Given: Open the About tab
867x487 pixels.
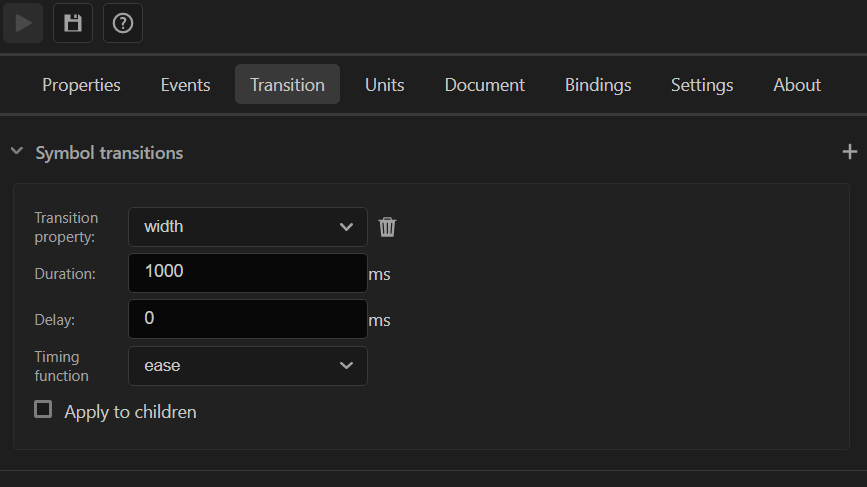Looking at the screenshot, I should coord(797,85).
